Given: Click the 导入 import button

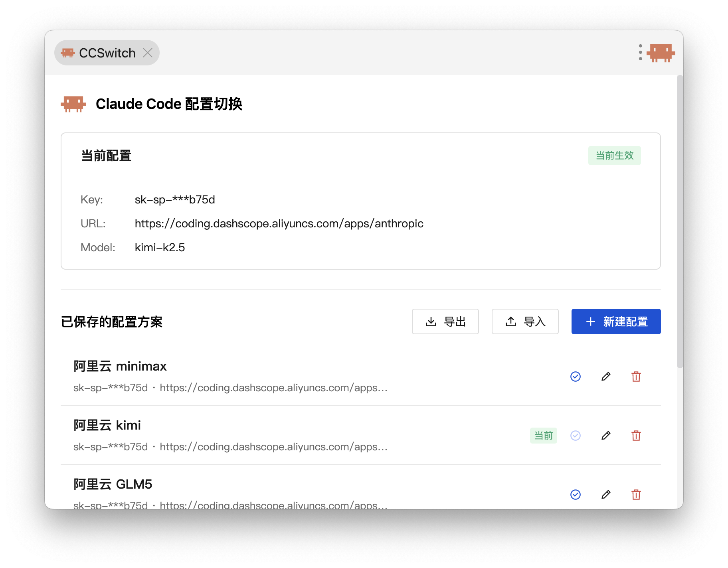Looking at the screenshot, I should coord(525,321).
